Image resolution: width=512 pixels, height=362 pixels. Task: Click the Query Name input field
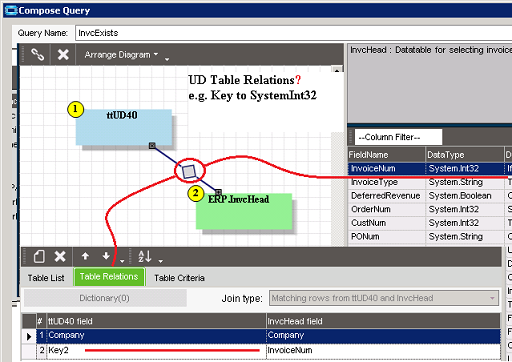[293, 33]
